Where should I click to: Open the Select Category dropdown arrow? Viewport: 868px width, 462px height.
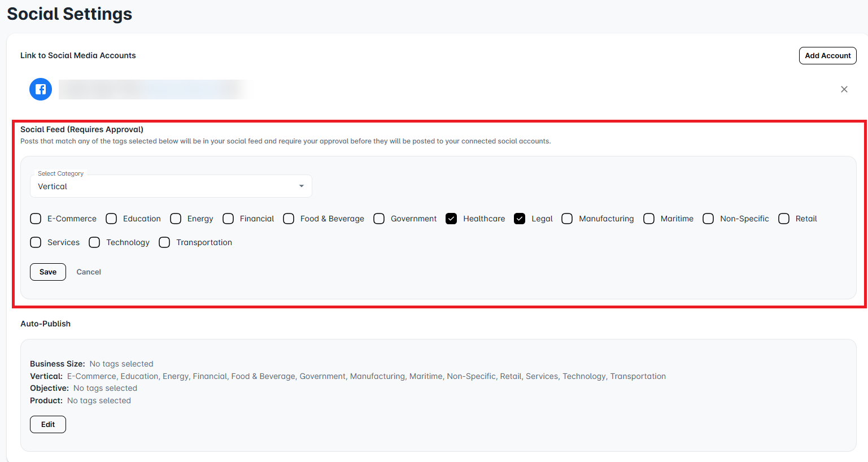(302, 186)
